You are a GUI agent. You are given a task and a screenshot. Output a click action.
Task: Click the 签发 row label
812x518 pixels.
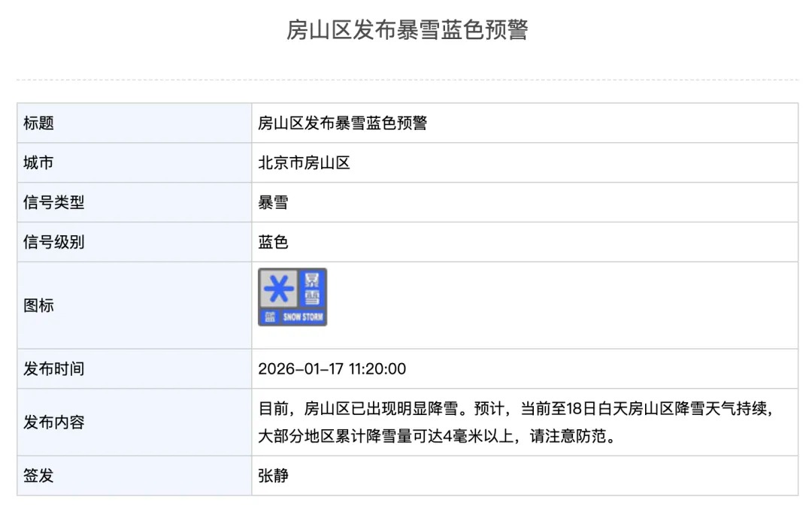point(38,476)
